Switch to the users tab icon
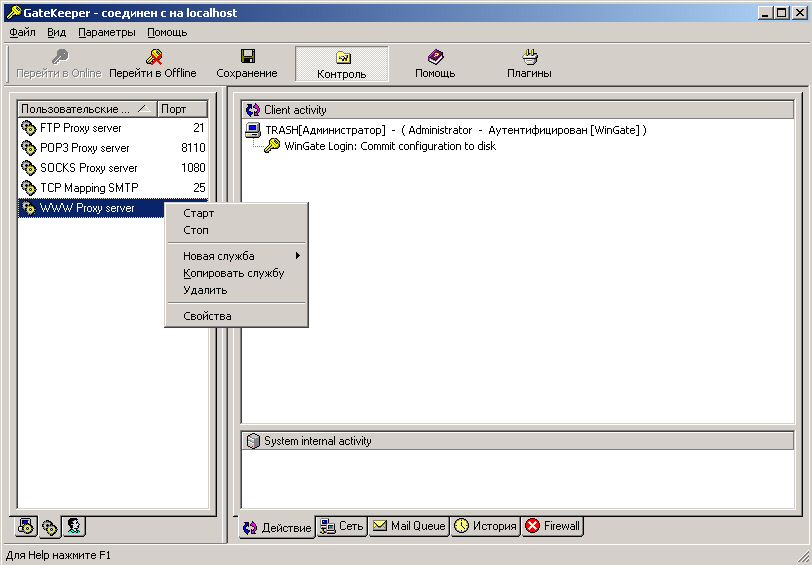812x565 pixels. [x=74, y=526]
